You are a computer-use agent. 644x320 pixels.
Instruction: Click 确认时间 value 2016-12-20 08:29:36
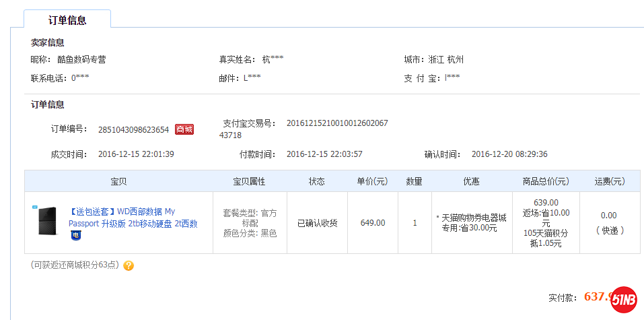pyautogui.click(x=509, y=154)
